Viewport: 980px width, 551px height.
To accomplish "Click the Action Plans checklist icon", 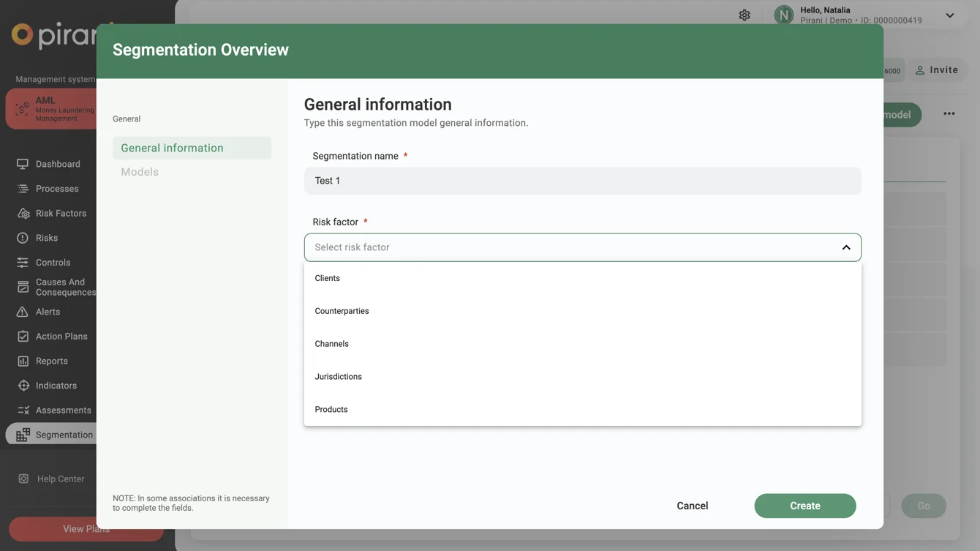I will (23, 337).
